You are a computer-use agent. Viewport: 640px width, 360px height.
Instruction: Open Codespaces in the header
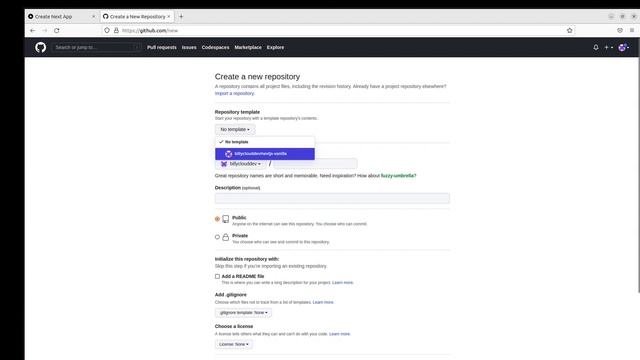(216, 47)
